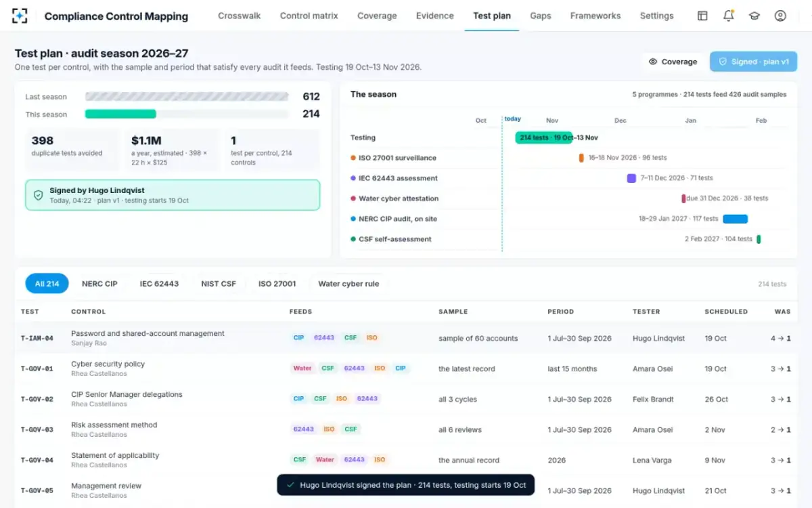Click the green CSF self-assessment marker
The height and width of the screenshot is (508, 812).
759,239
